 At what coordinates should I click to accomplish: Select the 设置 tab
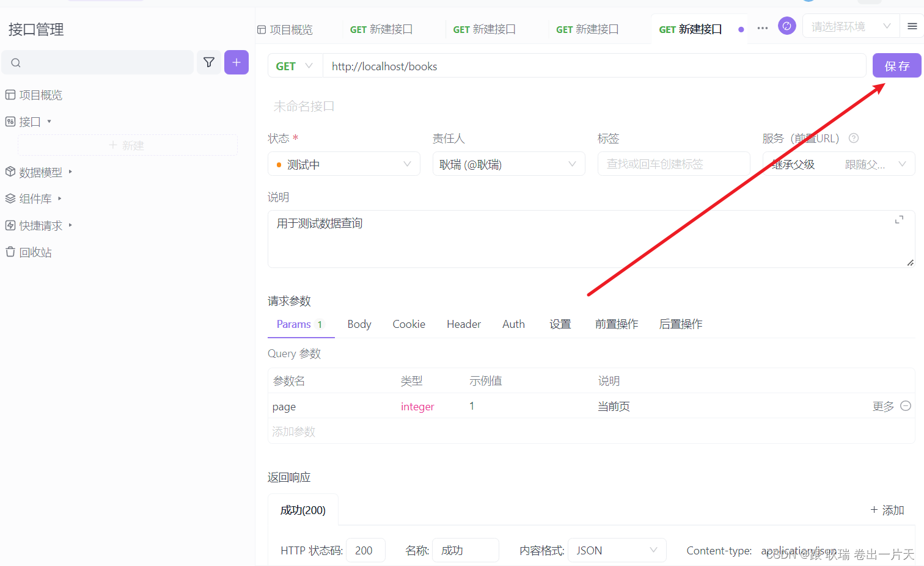click(560, 324)
